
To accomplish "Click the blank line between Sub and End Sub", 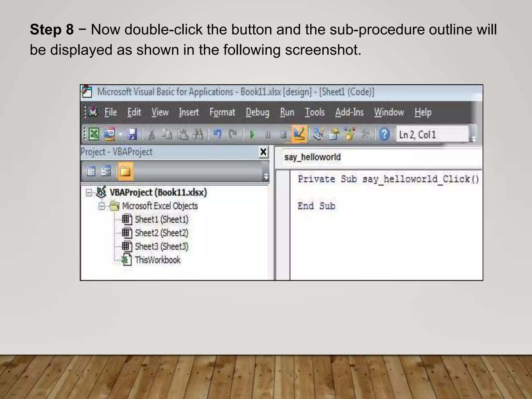I will pyautogui.click(x=386, y=193).
